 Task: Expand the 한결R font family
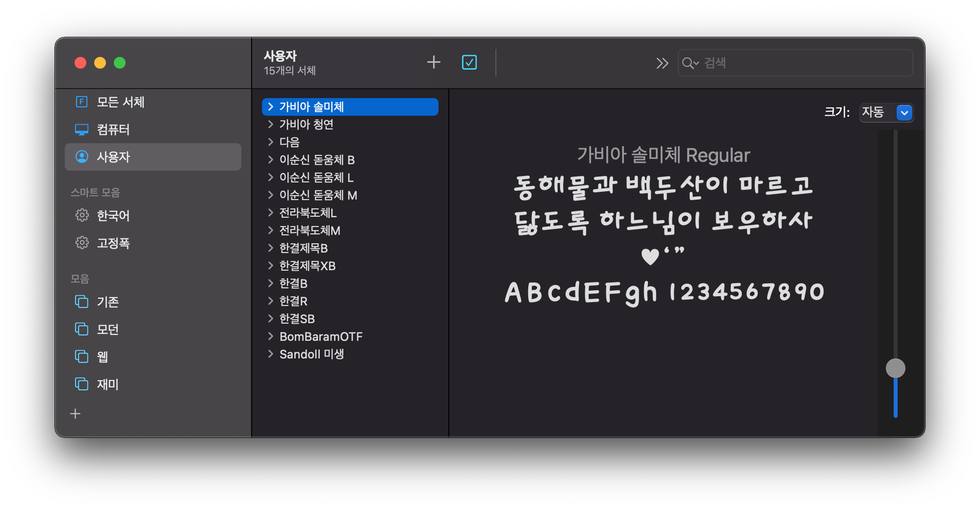[270, 301]
